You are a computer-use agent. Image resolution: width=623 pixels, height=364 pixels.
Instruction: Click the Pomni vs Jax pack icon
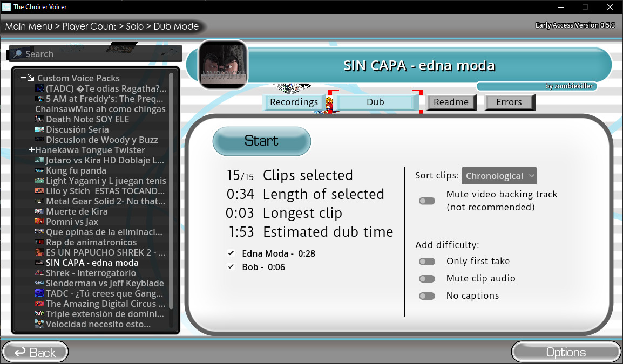click(x=39, y=222)
